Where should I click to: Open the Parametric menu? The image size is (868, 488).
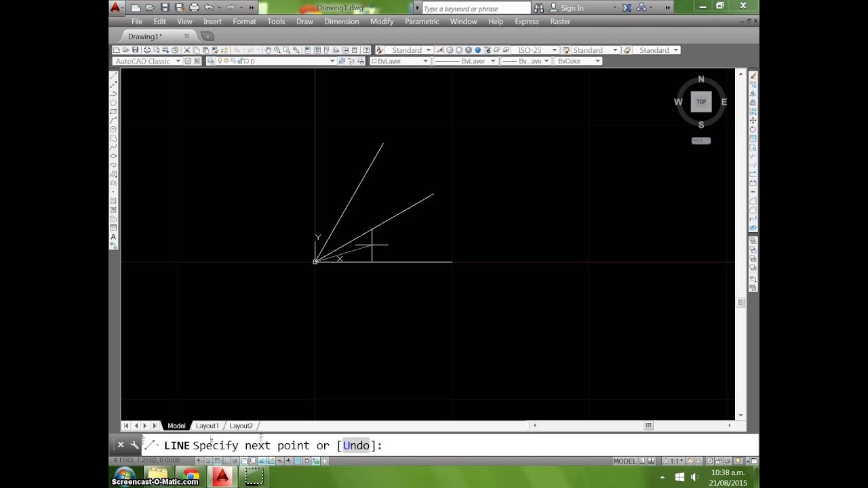coord(422,22)
